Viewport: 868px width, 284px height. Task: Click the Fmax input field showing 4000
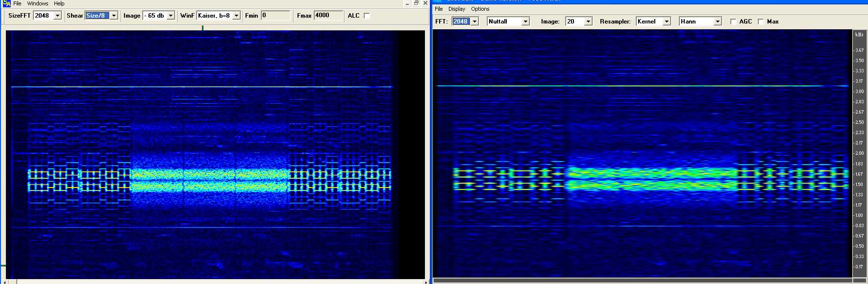(327, 16)
